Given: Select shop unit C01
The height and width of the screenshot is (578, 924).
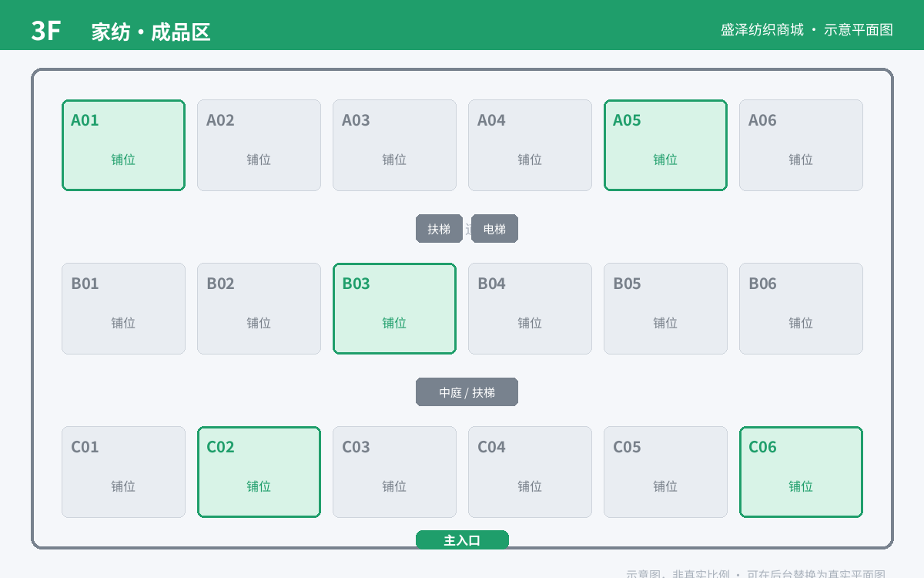Looking at the screenshot, I should [x=123, y=472].
